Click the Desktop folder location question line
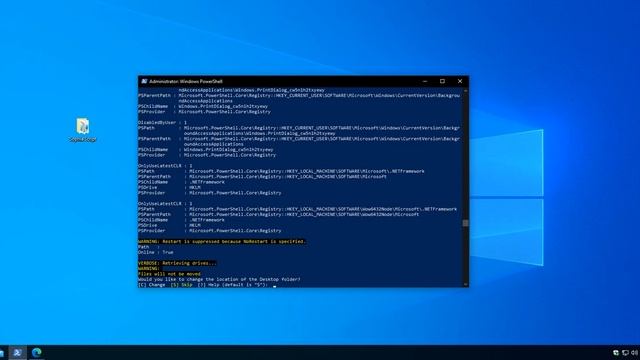 [219, 279]
